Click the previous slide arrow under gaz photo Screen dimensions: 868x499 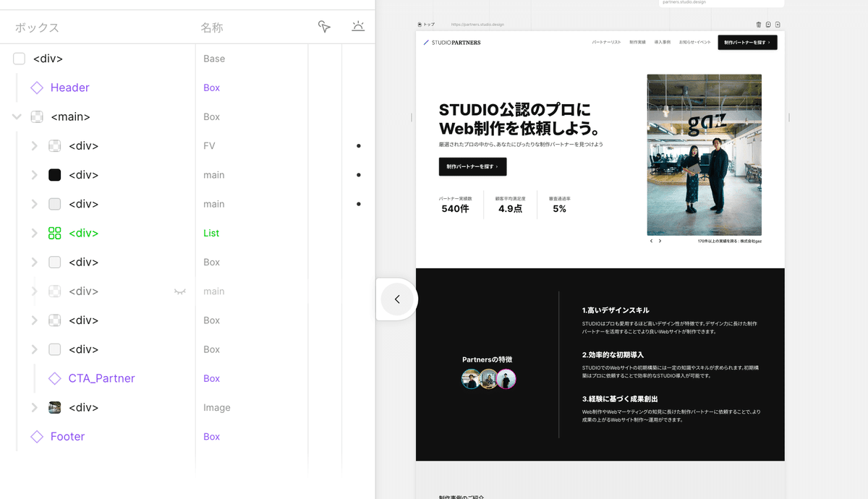(x=651, y=241)
